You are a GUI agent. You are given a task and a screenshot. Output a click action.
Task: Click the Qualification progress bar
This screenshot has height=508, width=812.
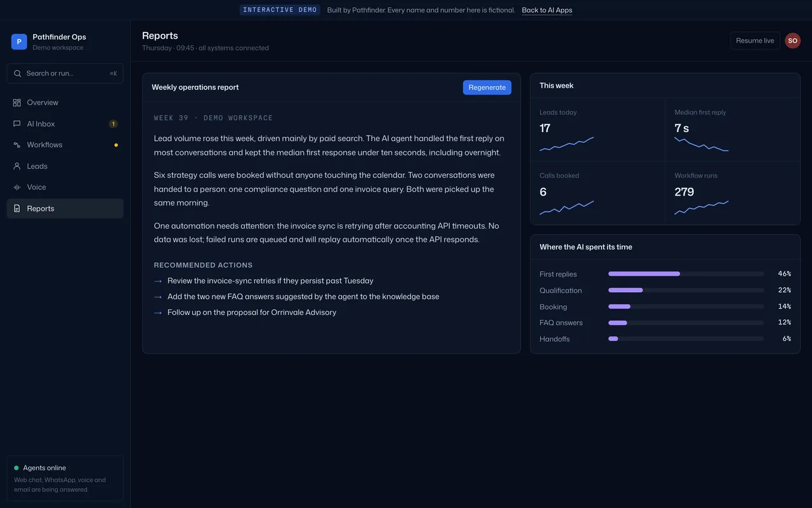(686, 290)
